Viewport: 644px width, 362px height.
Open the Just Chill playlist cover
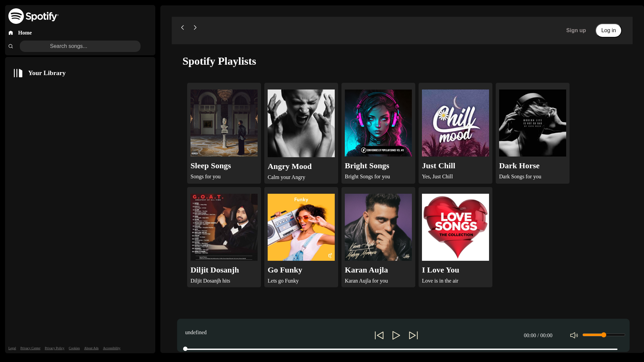pyautogui.click(x=455, y=123)
